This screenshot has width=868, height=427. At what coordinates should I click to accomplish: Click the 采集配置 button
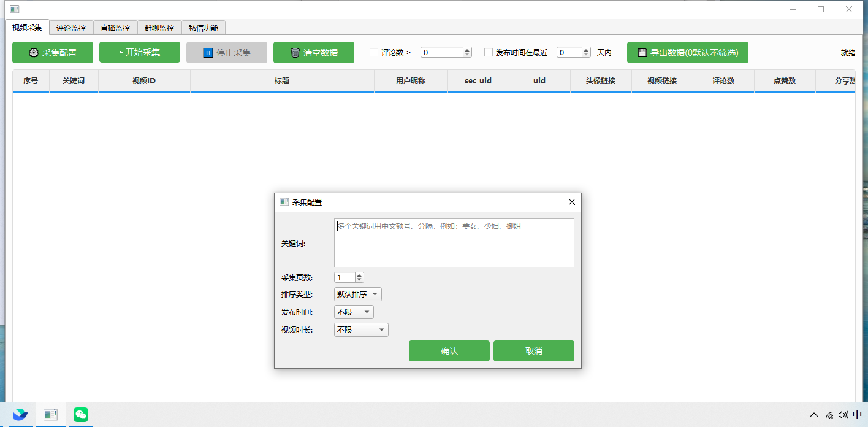(x=53, y=52)
